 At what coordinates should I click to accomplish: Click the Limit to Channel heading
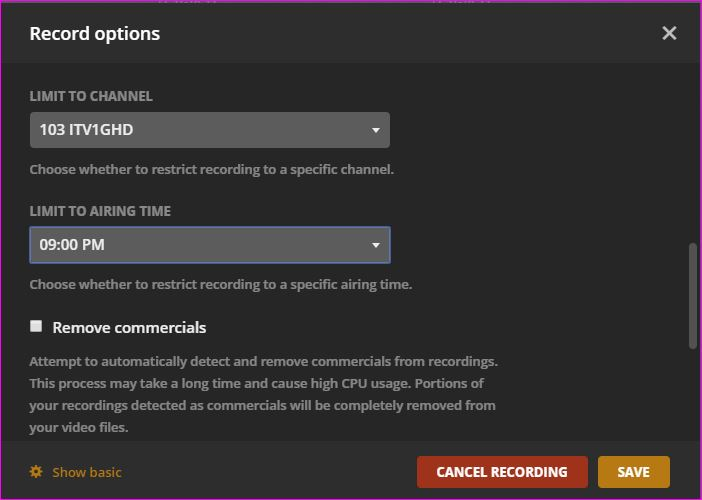(x=91, y=97)
